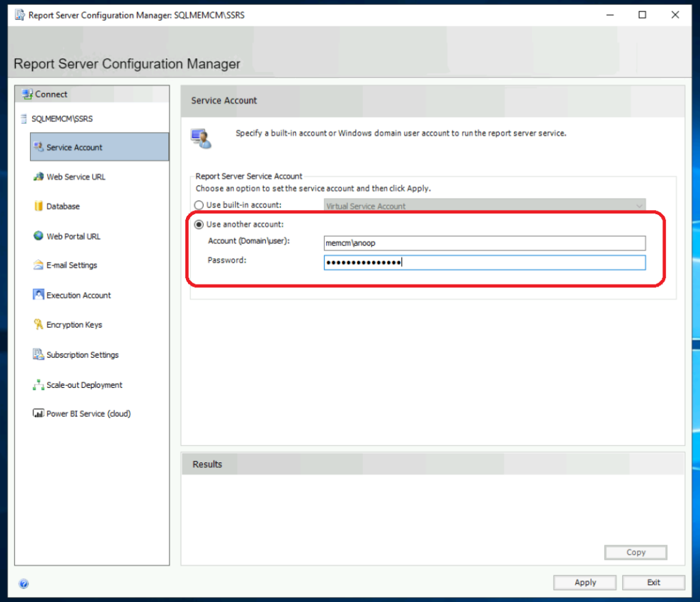Click the Service Account sidebar icon
Viewport: 700px width, 602px height.
[38, 147]
